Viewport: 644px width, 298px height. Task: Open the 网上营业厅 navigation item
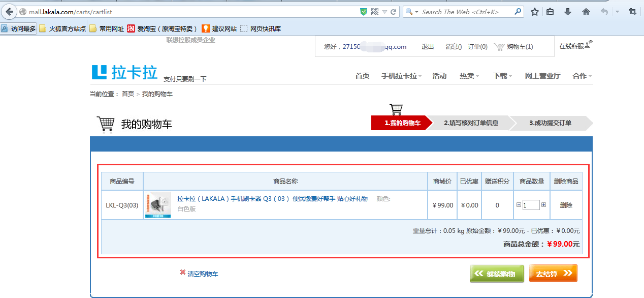click(542, 76)
